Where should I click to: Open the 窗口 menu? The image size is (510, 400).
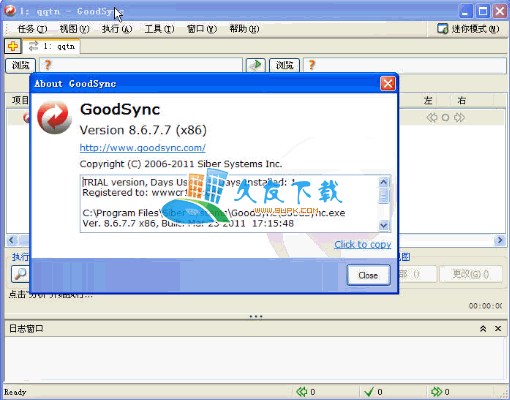pyautogui.click(x=202, y=29)
